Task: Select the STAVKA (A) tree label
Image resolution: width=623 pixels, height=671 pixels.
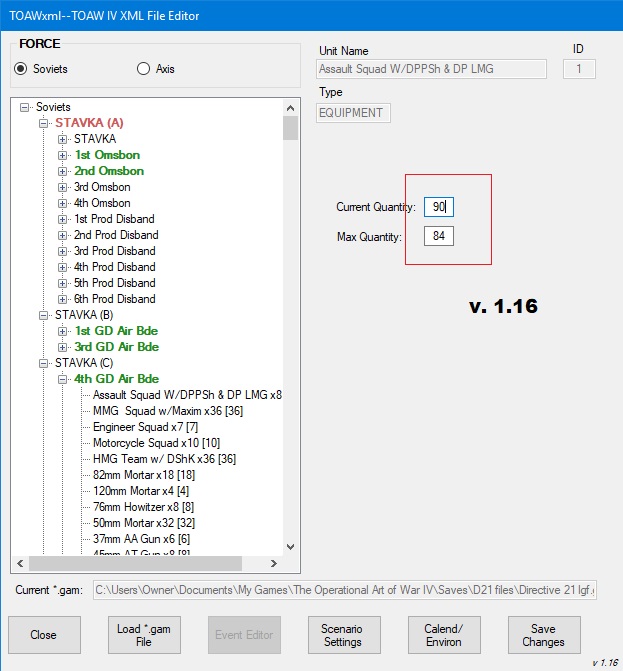Action: click(x=89, y=123)
